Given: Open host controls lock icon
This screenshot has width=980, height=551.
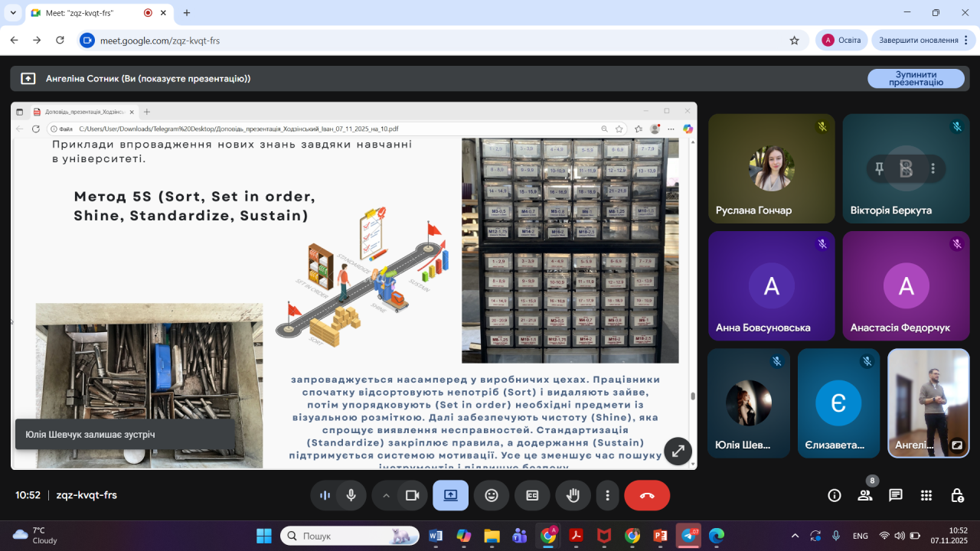Looking at the screenshot, I should click(x=957, y=495).
